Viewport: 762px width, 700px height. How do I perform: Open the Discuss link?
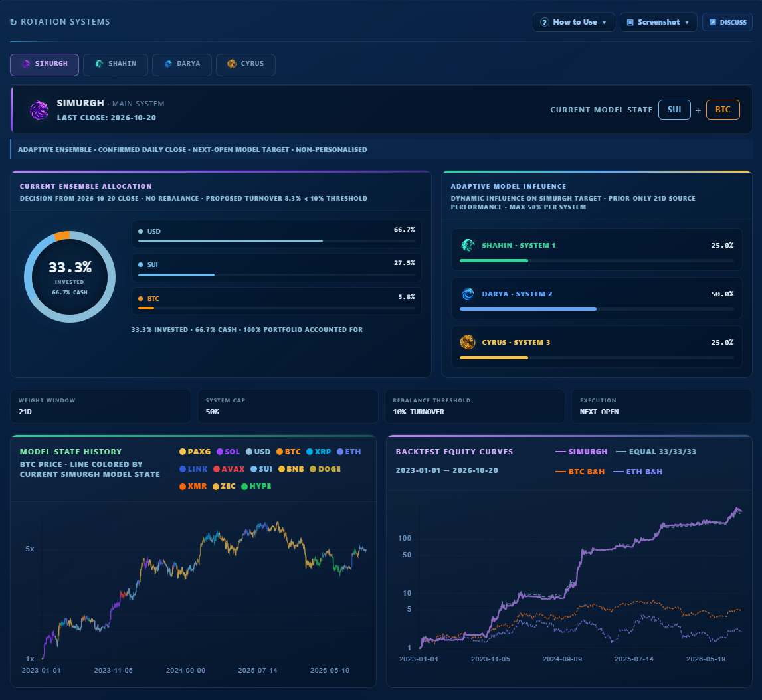click(x=727, y=23)
